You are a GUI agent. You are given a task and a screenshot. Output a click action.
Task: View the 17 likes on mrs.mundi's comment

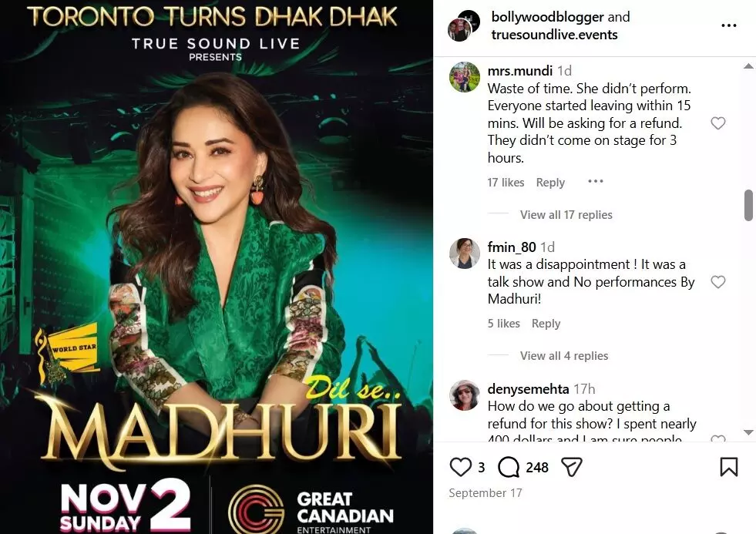[x=506, y=182]
